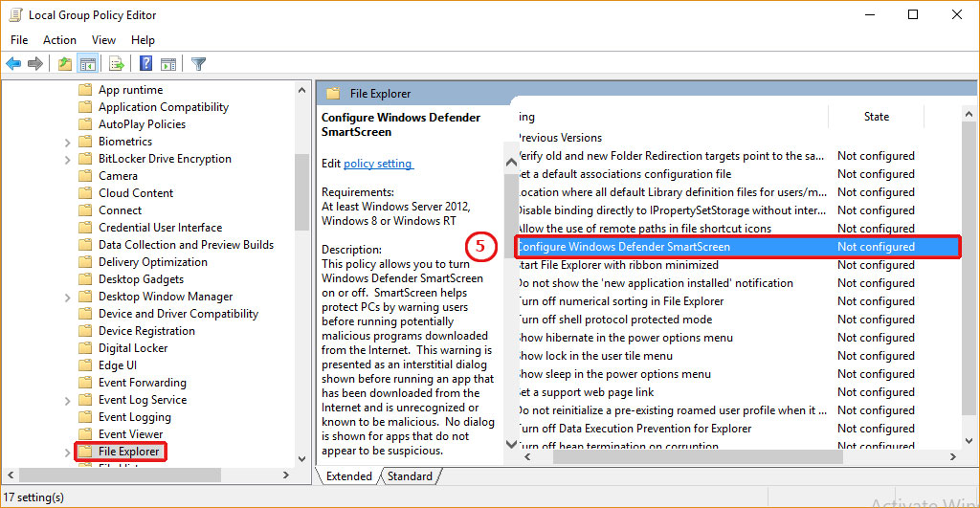Select Cloud Content folder
Screen dimensions: 980x508
[x=136, y=193]
